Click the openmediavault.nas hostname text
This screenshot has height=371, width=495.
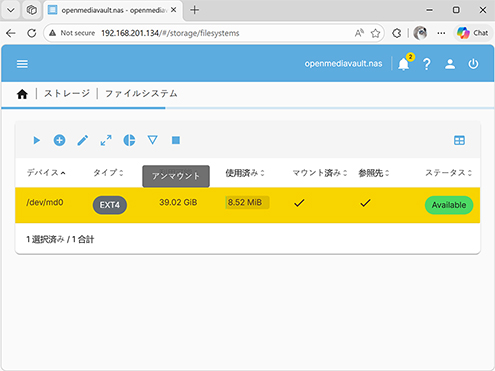coord(344,64)
